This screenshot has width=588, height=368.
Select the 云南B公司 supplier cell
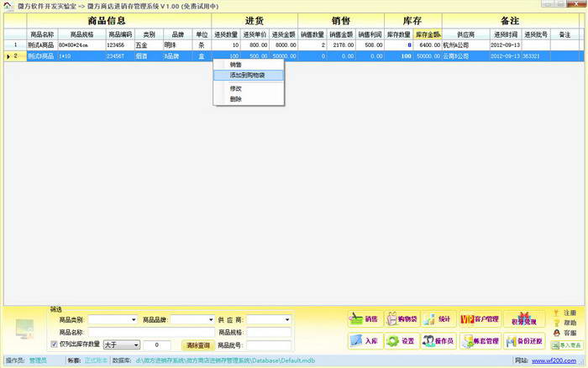click(x=465, y=56)
